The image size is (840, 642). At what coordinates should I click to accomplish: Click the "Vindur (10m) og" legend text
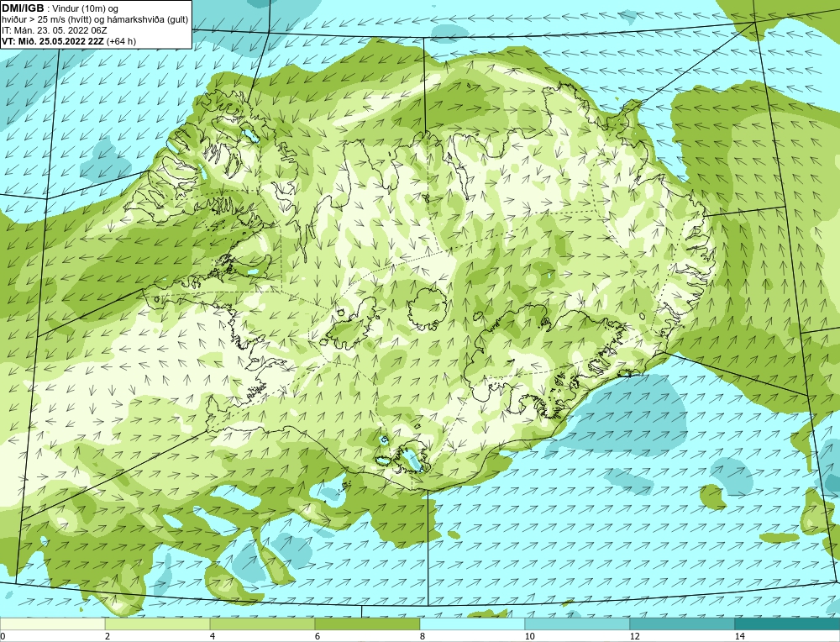86,8
